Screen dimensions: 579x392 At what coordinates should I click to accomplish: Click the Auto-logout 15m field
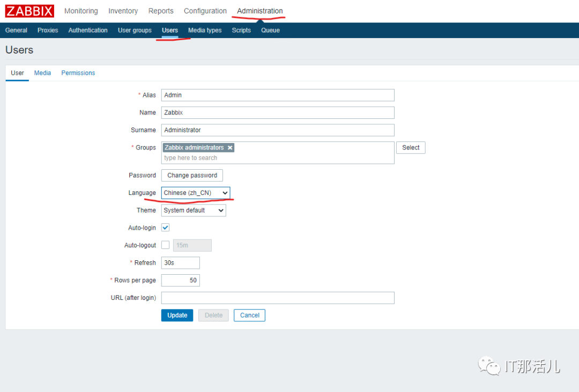coord(192,245)
